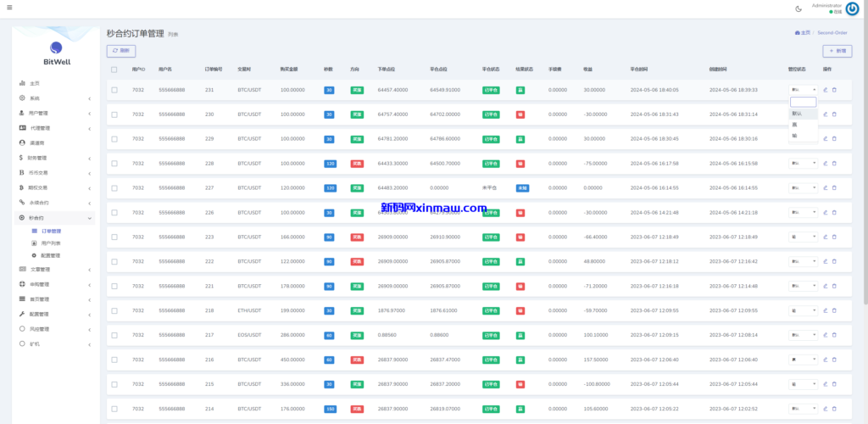Choose 赢 in the open dropdown list
This screenshot has height=424, width=868.
click(795, 124)
